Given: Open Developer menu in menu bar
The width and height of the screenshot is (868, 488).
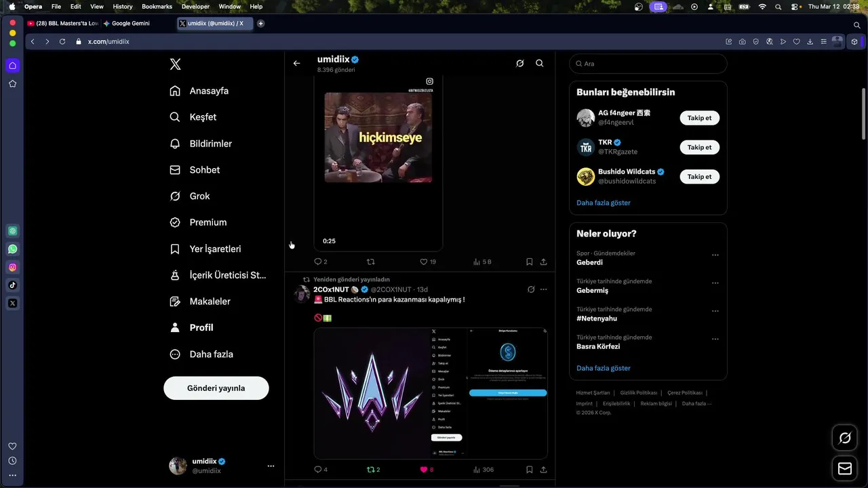Looking at the screenshot, I should point(195,6).
